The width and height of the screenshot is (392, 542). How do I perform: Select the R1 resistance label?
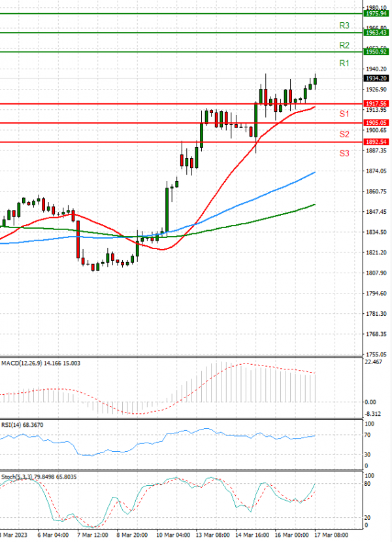coord(344,63)
